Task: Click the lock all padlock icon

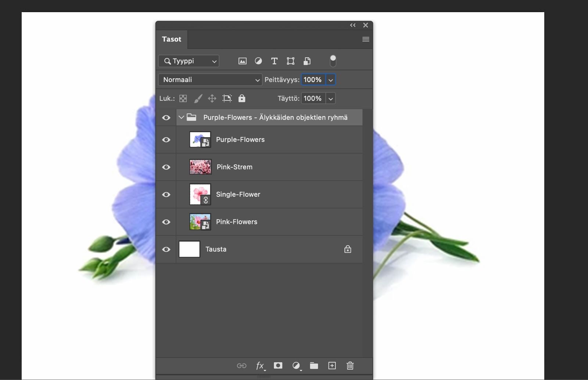Action: point(242,99)
